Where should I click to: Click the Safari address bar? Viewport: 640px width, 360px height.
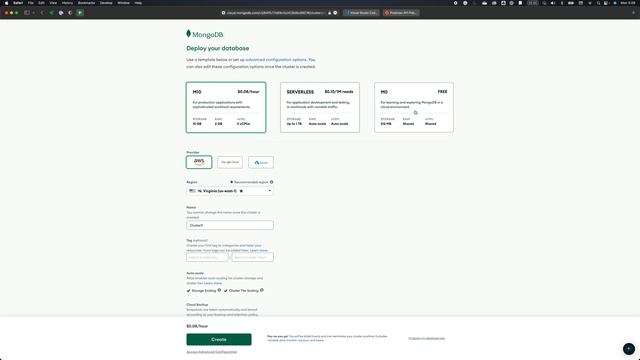pyautogui.click(x=280, y=13)
